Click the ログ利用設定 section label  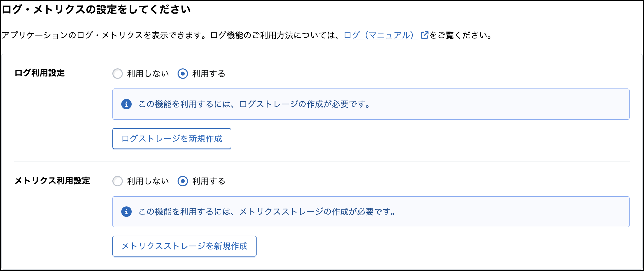click(x=40, y=73)
